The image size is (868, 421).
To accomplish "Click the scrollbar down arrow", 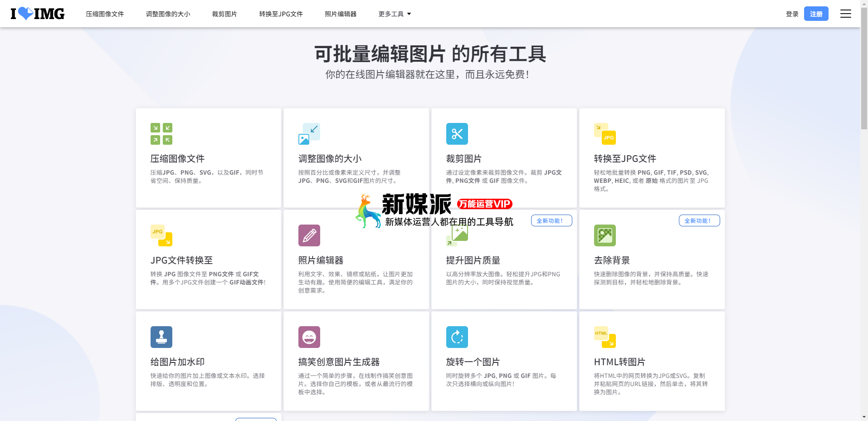I will point(864,417).
